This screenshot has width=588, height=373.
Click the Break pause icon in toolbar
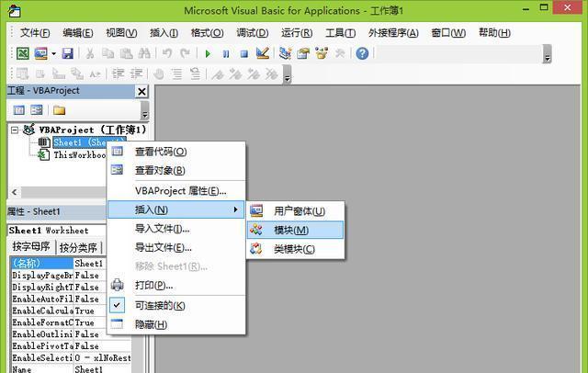click(x=226, y=53)
